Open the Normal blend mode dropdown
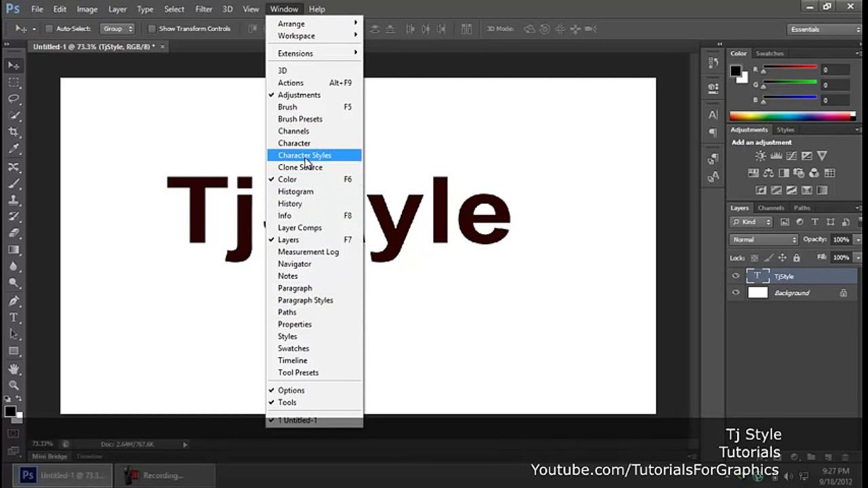Viewport: 868px width, 488px height. (764, 239)
